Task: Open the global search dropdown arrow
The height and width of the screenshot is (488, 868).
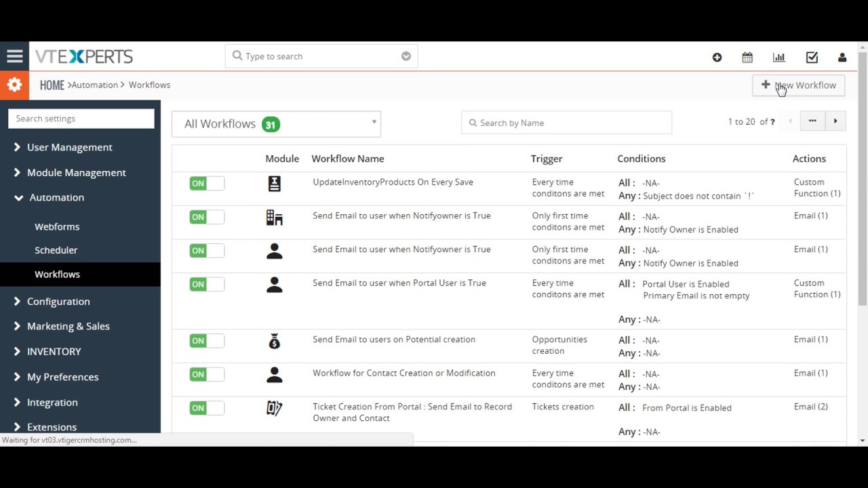Action: click(406, 56)
